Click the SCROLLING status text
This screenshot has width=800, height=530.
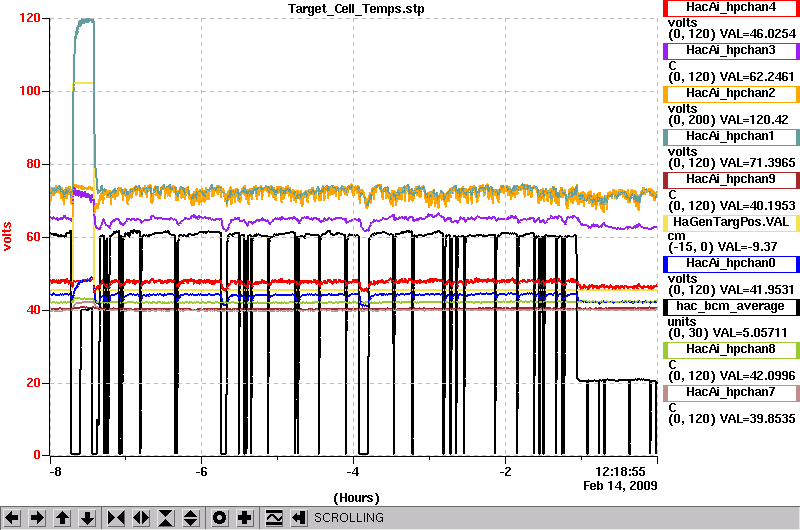(348, 518)
